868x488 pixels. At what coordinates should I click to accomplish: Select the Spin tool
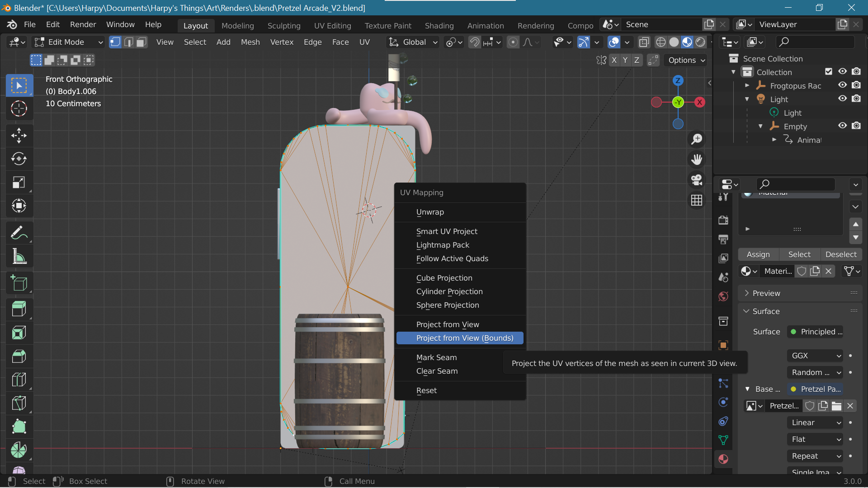[19, 450]
